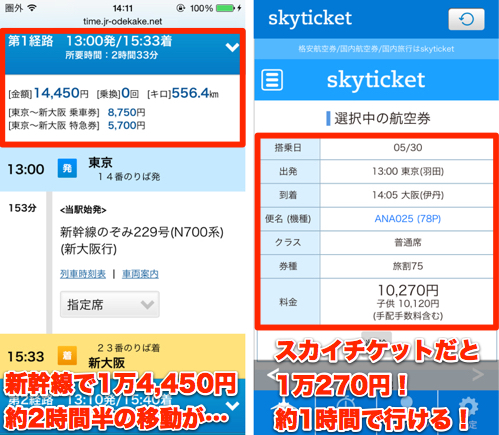
Task: Select the 556.4km distance value
Action: tap(195, 93)
